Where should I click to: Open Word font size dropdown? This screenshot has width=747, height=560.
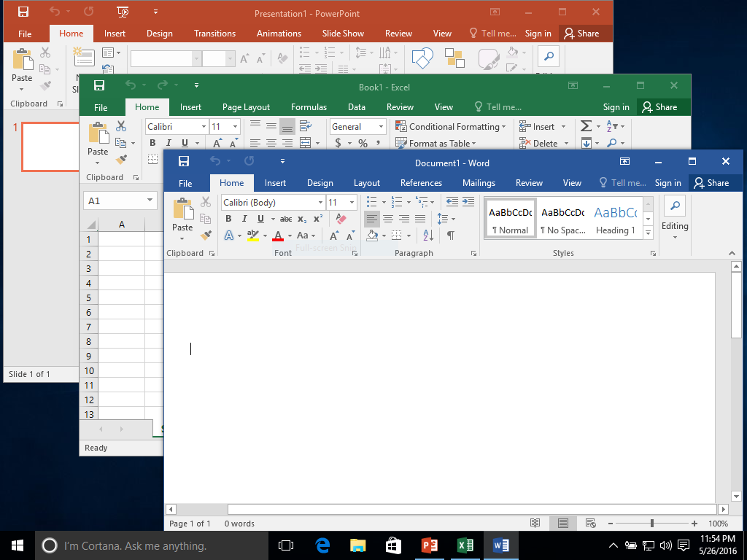pyautogui.click(x=352, y=203)
